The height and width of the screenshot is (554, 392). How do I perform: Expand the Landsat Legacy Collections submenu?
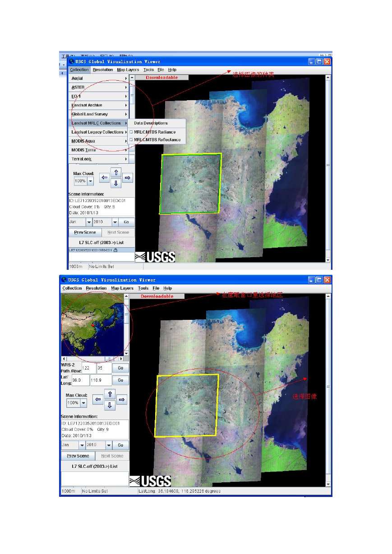pyautogui.click(x=99, y=132)
